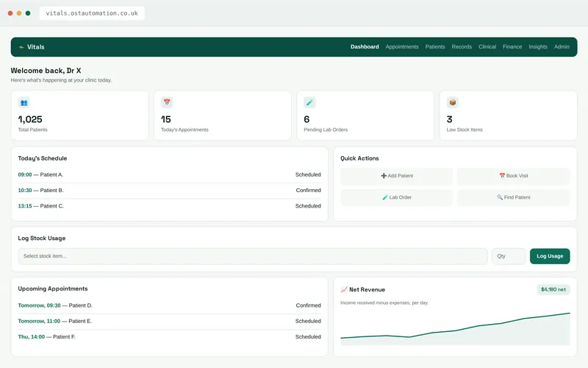The height and width of the screenshot is (368, 588).
Task: Select Thu, 14:00 Patient F. appointment
Action: (170, 337)
